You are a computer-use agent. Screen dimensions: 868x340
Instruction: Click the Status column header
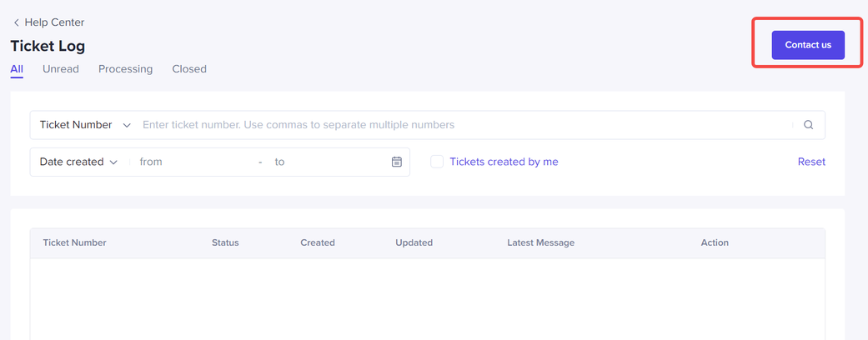tap(225, 242)
